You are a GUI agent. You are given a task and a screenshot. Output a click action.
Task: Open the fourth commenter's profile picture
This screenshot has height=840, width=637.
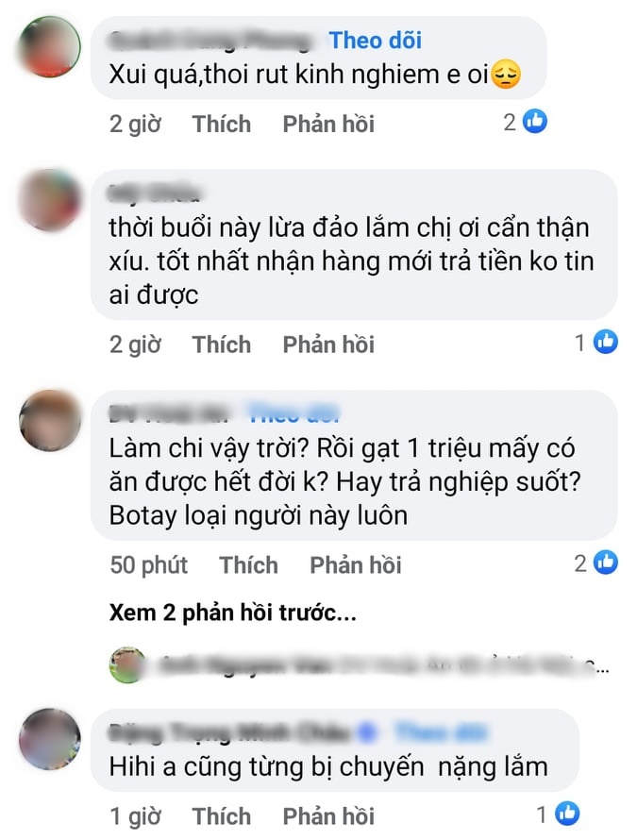[50, 739]
